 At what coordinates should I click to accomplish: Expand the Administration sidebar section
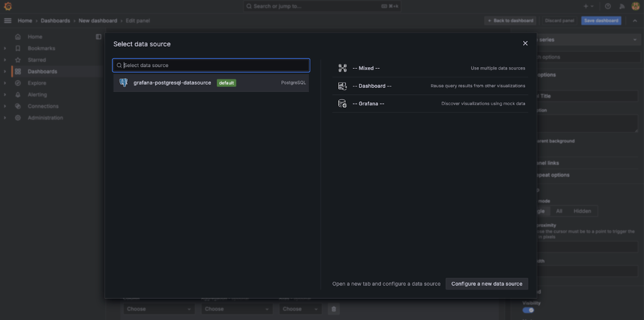pos(5,118)
